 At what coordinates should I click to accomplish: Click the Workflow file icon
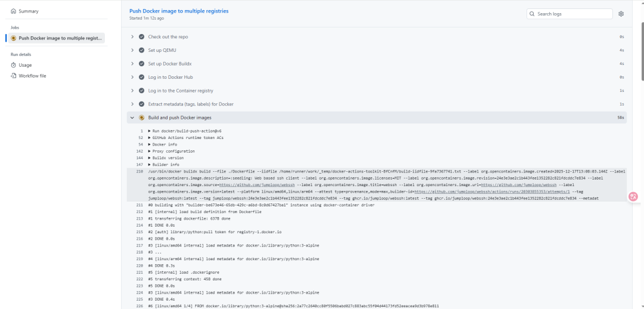pyautogui.click(x=14, y=76)
